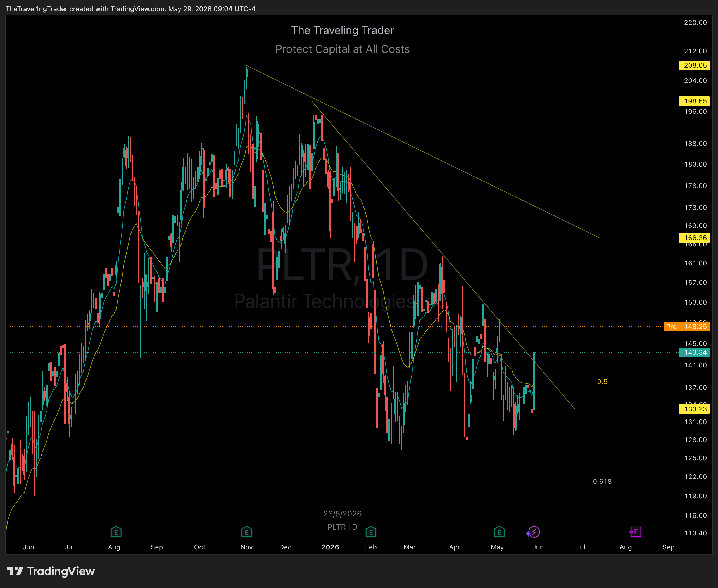Select the yellow 208.05 price label

pos(695,65)
